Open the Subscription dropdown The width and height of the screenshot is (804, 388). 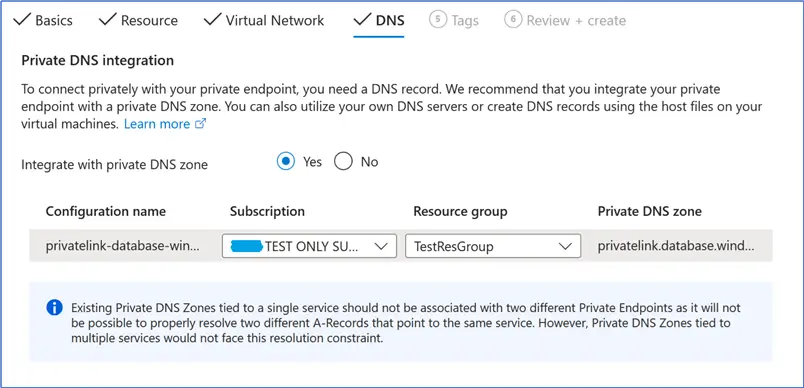coord(309,247)
